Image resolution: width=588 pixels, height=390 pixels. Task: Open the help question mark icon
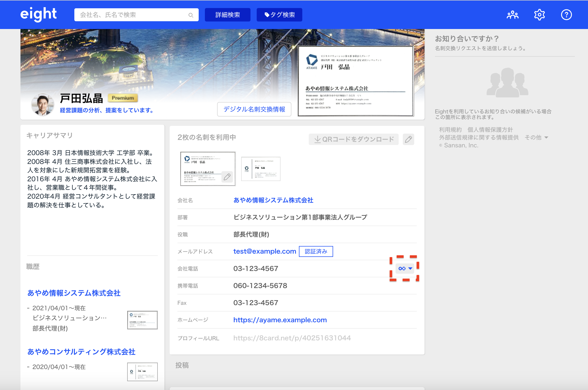click(x=566, y=15)
